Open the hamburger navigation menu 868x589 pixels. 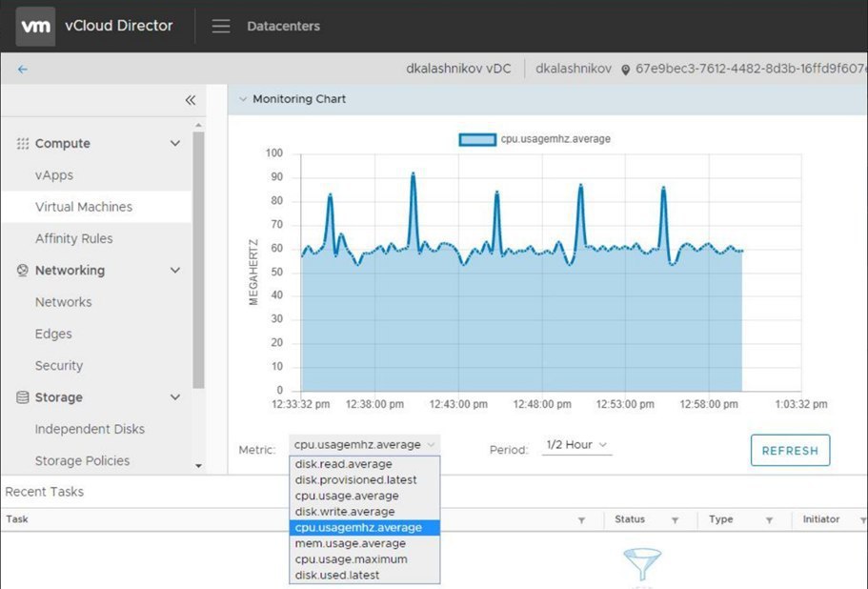[x=221, y=26]
